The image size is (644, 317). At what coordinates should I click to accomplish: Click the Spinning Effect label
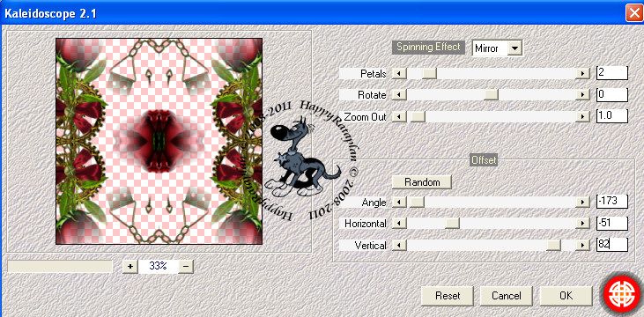click(428, 47)
